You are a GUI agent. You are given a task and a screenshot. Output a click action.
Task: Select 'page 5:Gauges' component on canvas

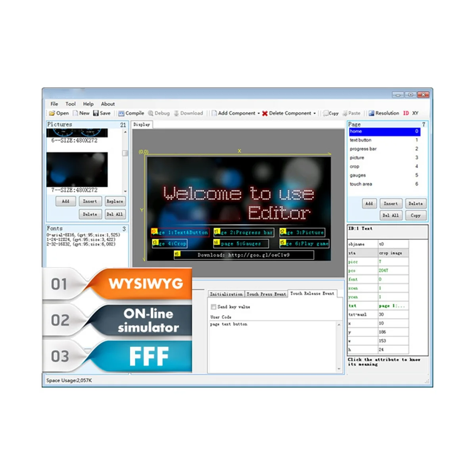click(x=241, y=244)
